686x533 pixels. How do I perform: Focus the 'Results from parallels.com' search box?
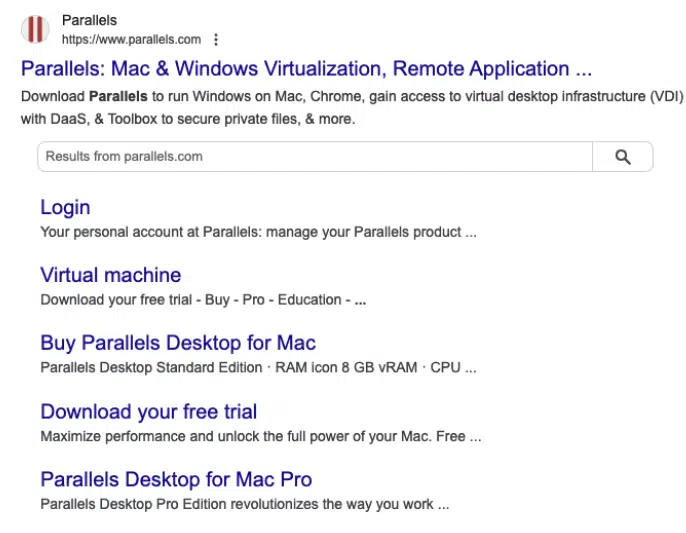click(x=315, y=157)
